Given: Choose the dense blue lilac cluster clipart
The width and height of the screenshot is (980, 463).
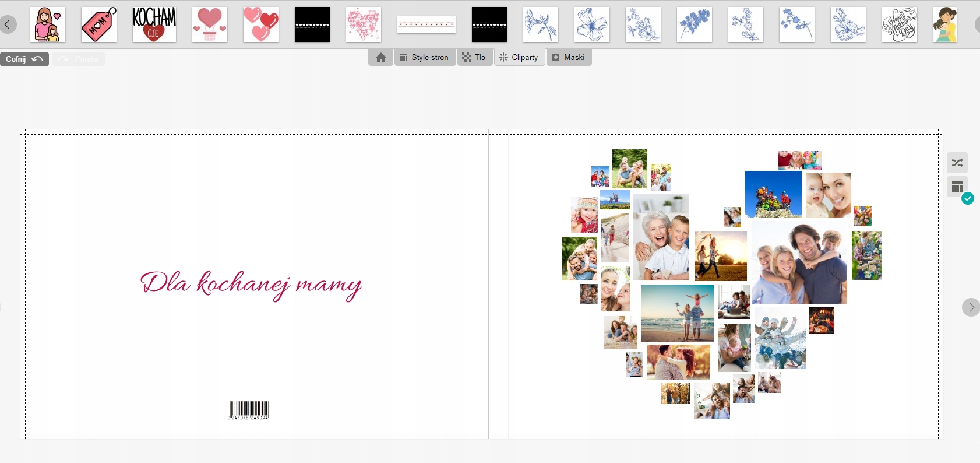Looking at the screenshot, I should [695, 24].
